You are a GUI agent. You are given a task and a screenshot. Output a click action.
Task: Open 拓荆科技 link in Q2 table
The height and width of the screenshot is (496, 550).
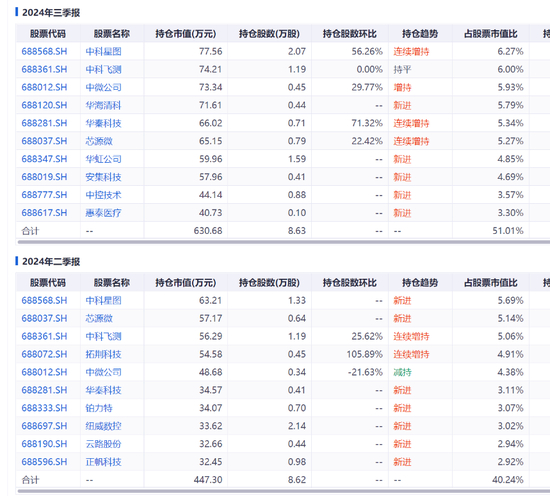tap(103, 354)
